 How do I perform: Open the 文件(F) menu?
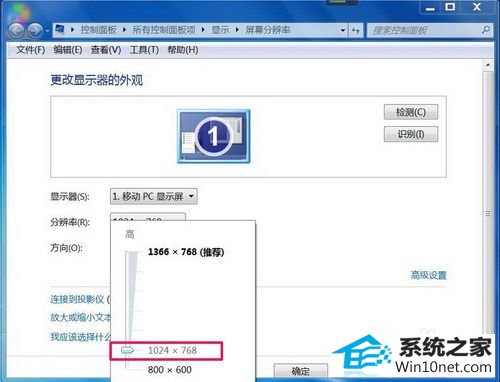pos(30,50)
